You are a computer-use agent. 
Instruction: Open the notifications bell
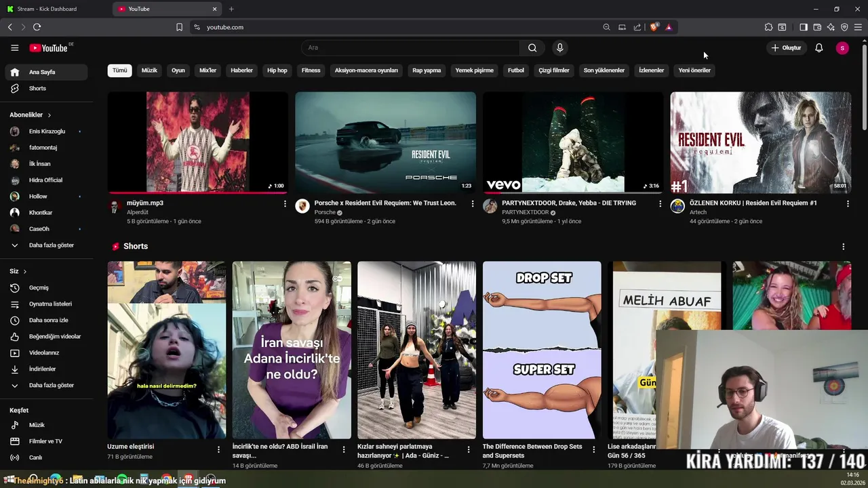[818, 48]
